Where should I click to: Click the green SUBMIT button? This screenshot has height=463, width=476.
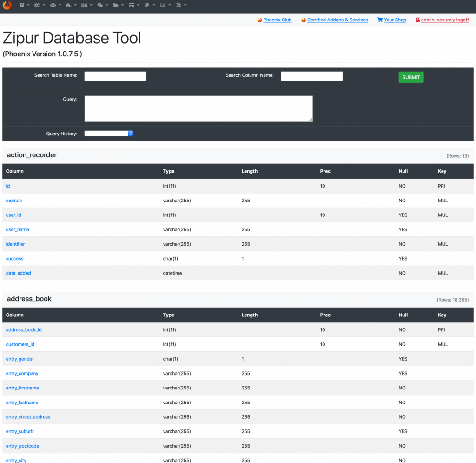pyautogui.click(x=411, y=77)
